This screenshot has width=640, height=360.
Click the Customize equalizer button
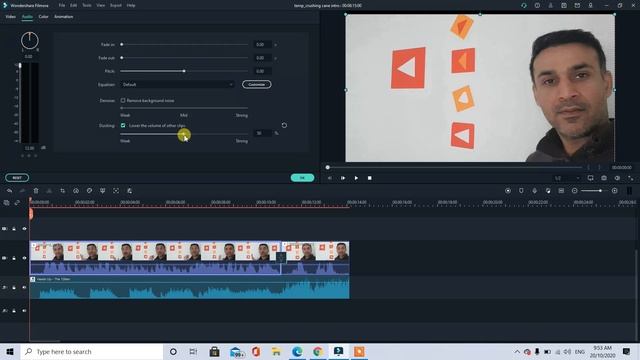point(257,84)
